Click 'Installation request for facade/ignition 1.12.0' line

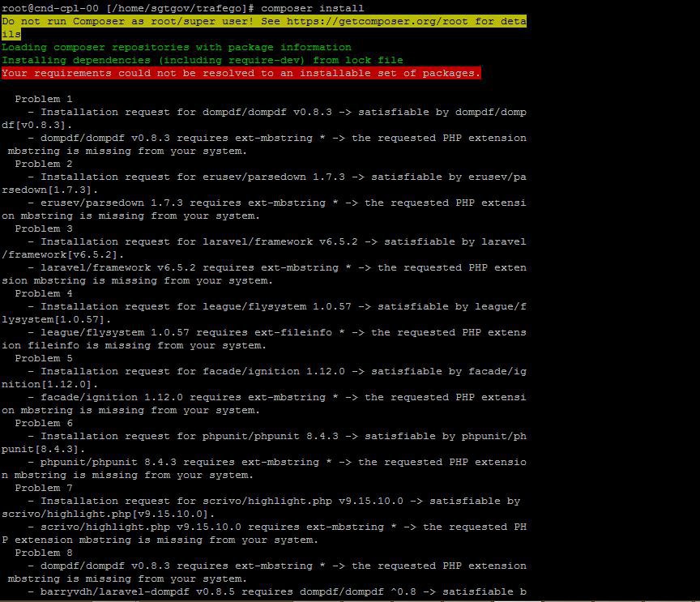click(x=277, y=371)
